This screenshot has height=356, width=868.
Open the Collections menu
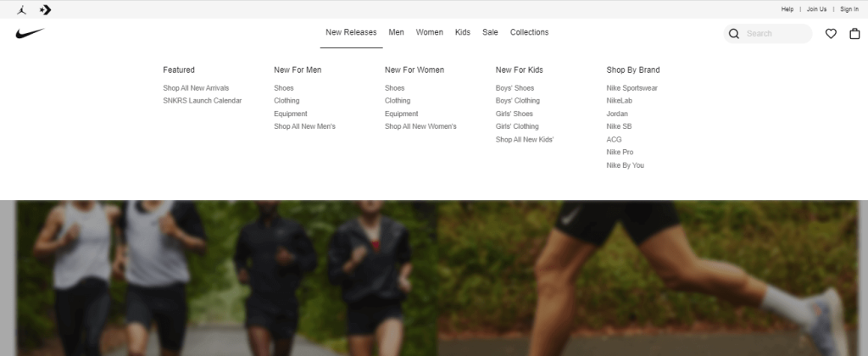click(529, 32)
